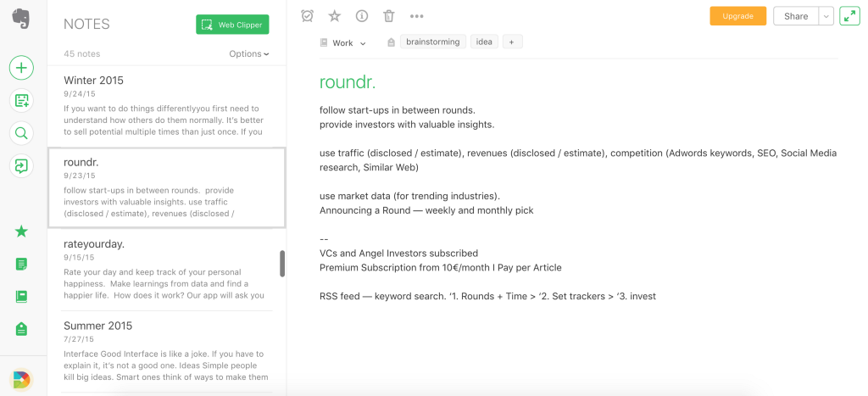Delete note using trash icon

coord(388,16)
